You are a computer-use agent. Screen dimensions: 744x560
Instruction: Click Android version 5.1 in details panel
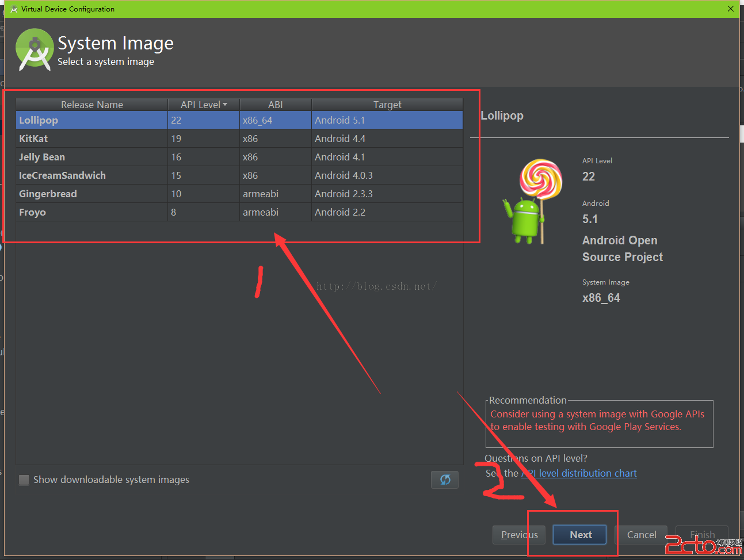[x=590, y=219]
